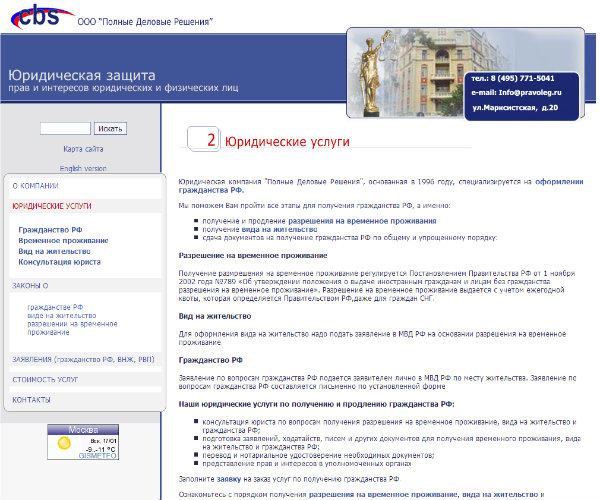Open the СТОИМОСТЬ УСЛУГ menu item
Viewport: 600px width, 500px height.
(x=45, y=380)
